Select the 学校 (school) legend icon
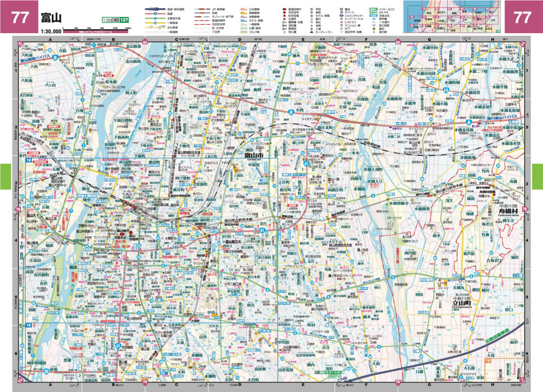 [x=312, y=9]
